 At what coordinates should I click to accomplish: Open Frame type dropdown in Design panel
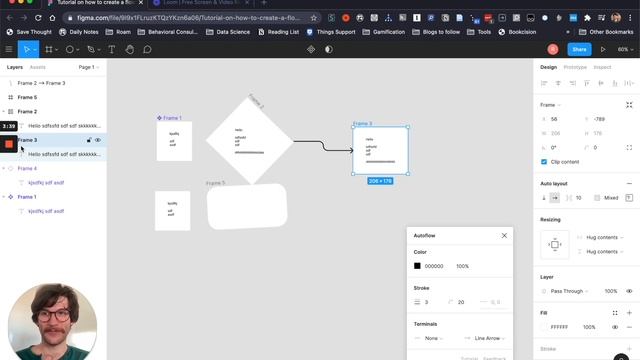(x=550, y=105)
